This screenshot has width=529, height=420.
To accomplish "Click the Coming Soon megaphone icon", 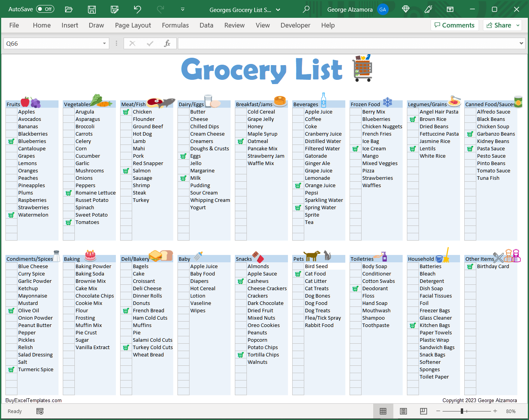I will 428,9.
